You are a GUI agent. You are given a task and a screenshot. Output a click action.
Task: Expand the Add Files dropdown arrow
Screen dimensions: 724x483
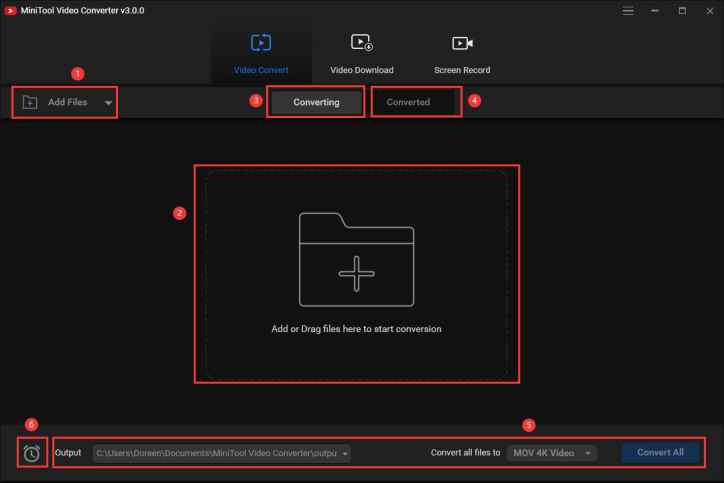click(108, 103)
